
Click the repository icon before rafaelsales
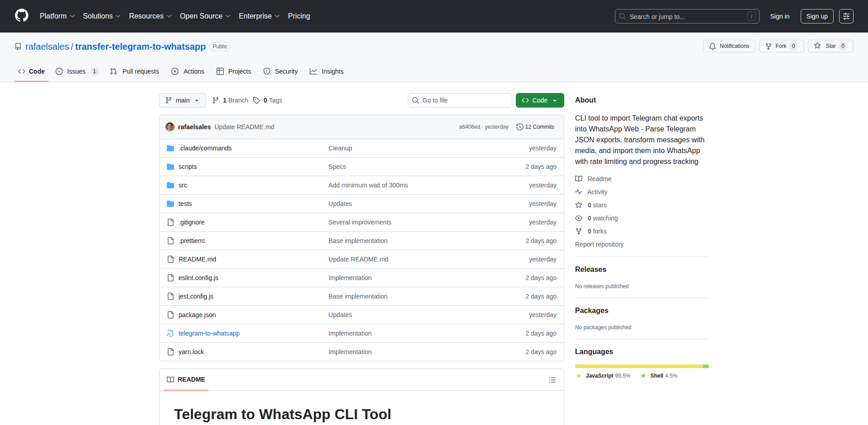tap(18, 47)
